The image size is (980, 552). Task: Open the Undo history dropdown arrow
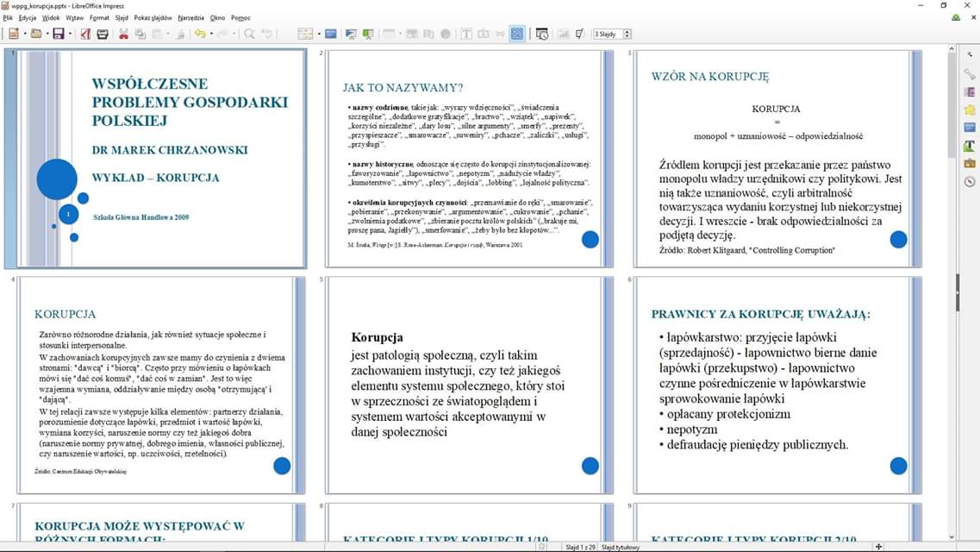pos(211,34)
